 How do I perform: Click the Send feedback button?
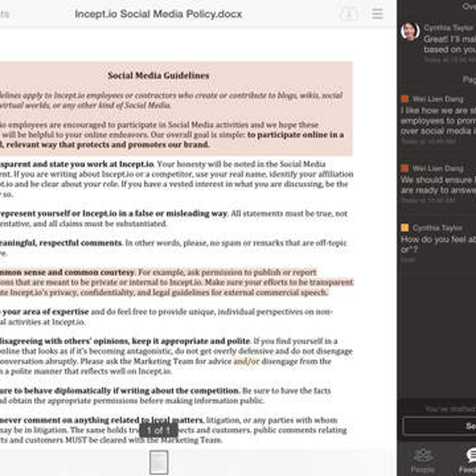coord(440,426)
